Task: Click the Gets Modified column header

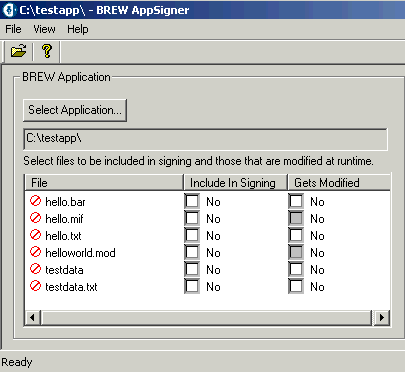Action: (339, 183)
